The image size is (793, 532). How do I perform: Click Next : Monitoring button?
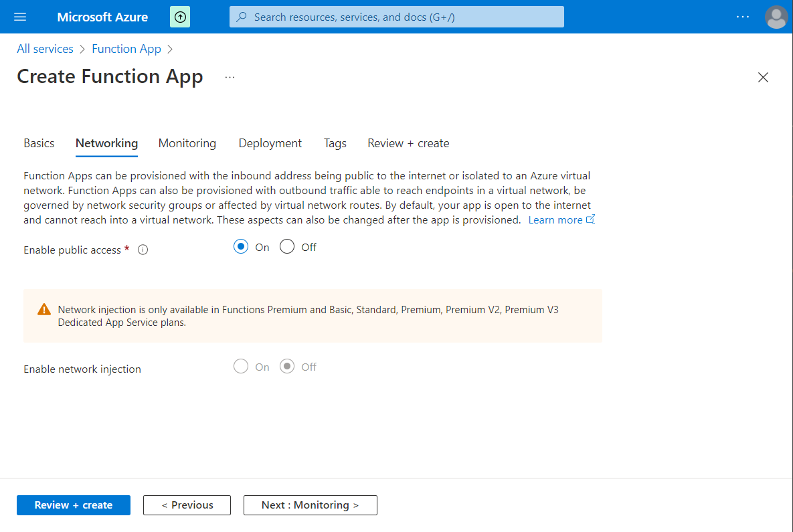[310, 505]
